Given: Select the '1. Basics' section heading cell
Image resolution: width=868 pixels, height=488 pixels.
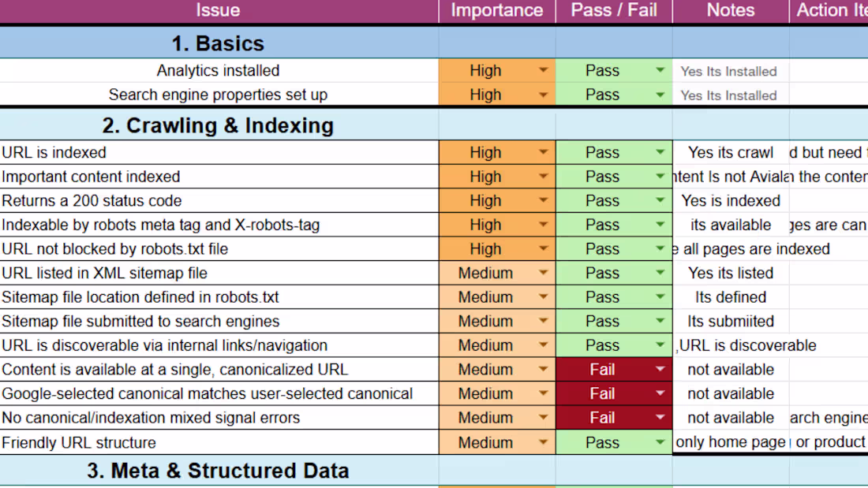Looking at the screenshot, I should coord(218,43).
